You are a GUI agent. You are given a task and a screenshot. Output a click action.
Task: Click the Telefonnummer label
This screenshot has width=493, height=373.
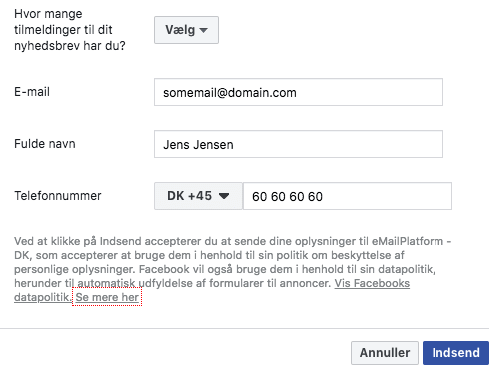point(58,196)
